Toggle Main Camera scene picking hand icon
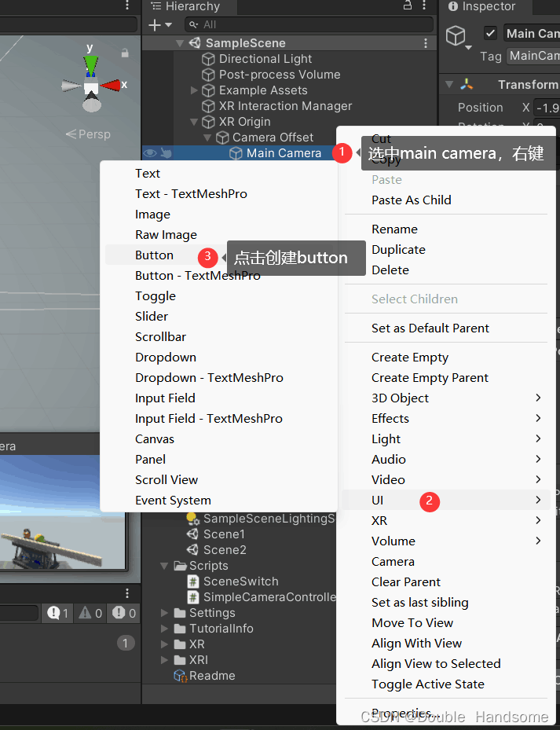Image resolution: width=560 pixels, height=730 pixels. point(167,152)
